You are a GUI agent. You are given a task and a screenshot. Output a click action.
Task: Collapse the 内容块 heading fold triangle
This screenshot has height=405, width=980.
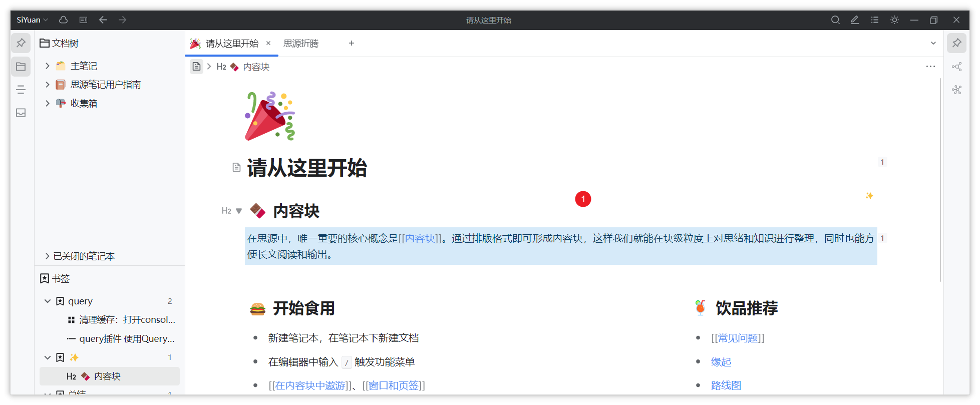pyautogui.click(x=239, y=211)
